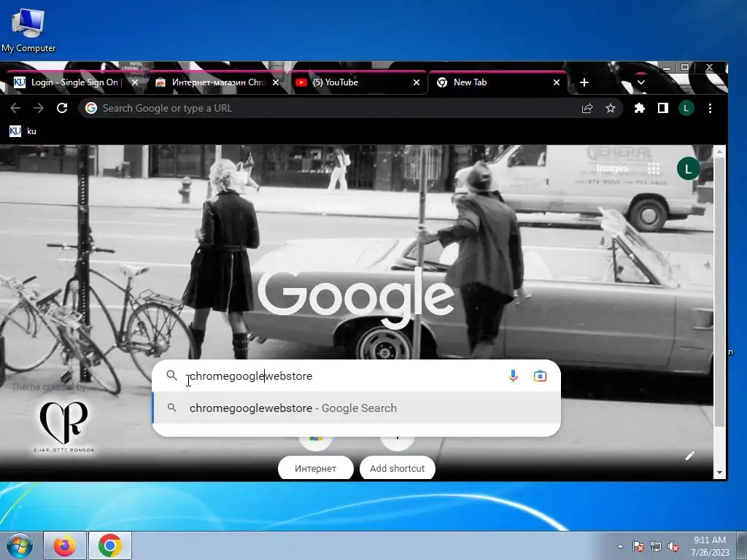Open the Extensions puzzle icon

[x=639, y=108]
